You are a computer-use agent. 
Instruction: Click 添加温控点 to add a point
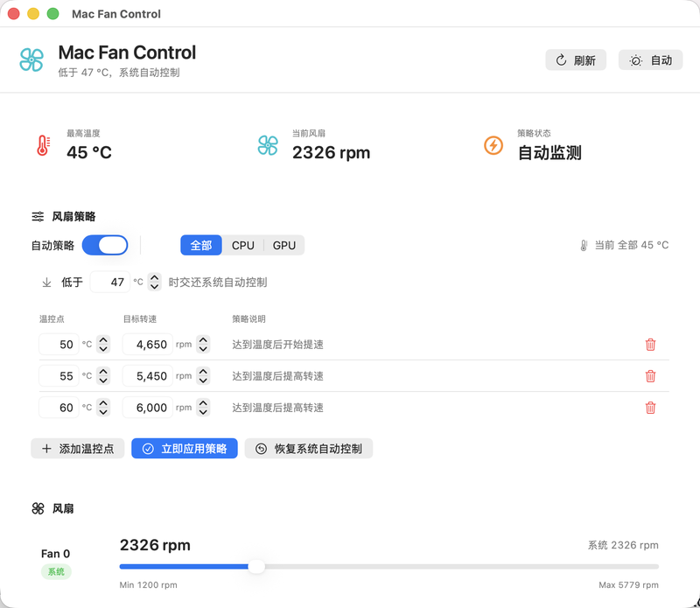point(78,449)
